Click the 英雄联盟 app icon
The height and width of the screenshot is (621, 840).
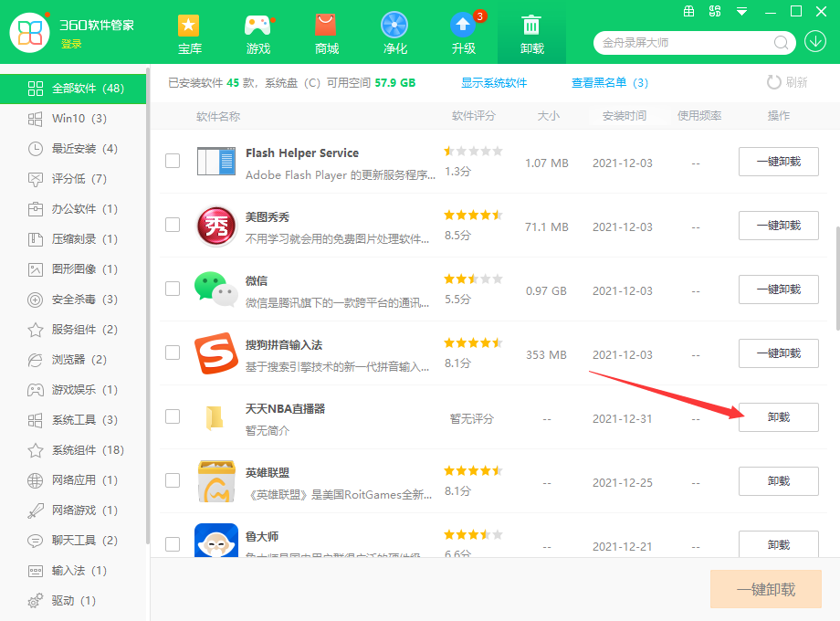[x=215, y=481]
